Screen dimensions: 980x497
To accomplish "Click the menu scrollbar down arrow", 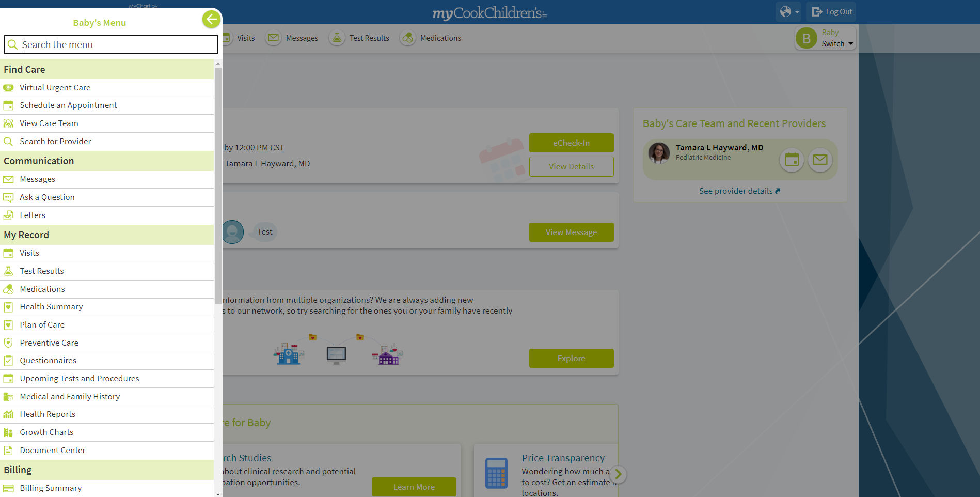I will click(218, 494).
